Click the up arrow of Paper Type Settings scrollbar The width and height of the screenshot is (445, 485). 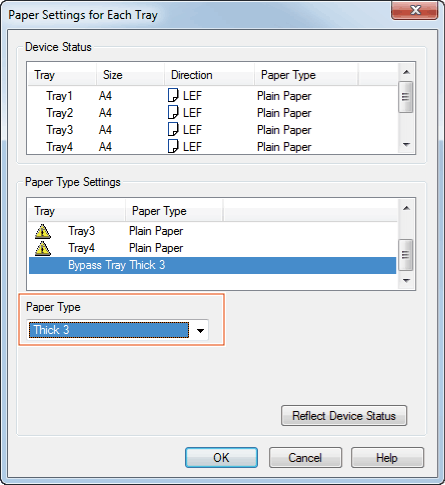[406, 208]
